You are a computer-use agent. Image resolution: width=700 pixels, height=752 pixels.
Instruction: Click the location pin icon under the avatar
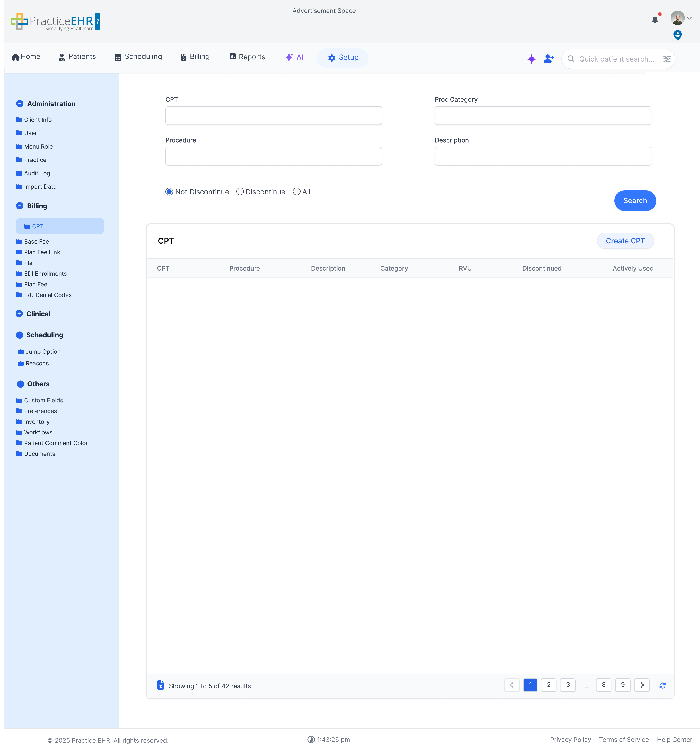click(678, 35)
